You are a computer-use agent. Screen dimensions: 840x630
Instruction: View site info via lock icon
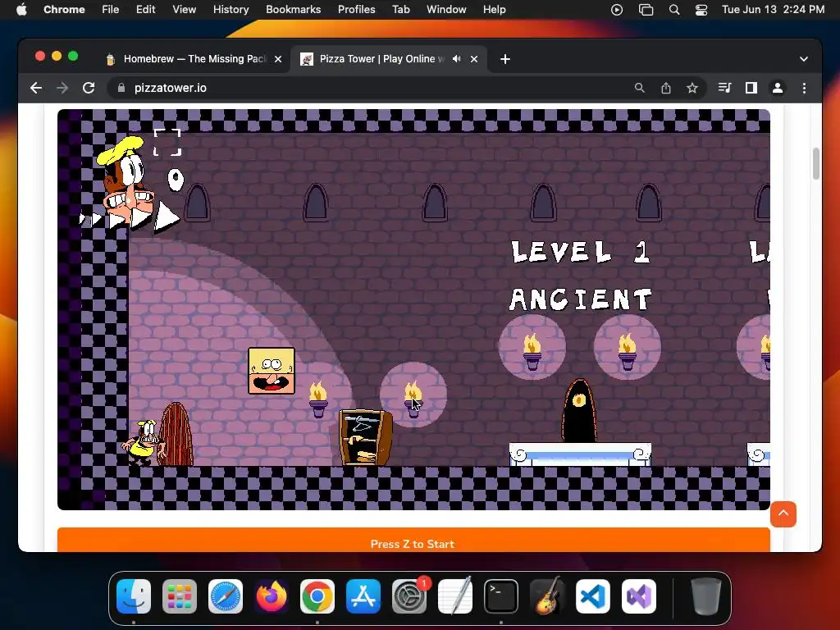[x=121, y=88]
